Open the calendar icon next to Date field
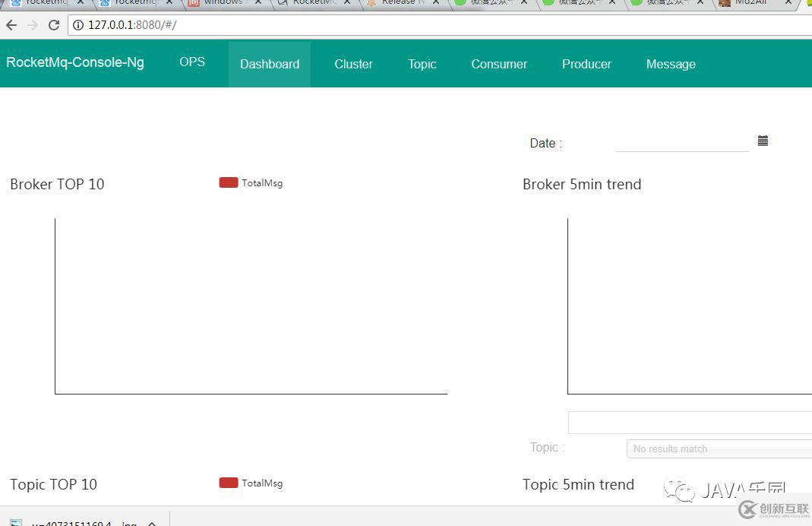Viewport: 812px width, 526px height. coord(763,141)
